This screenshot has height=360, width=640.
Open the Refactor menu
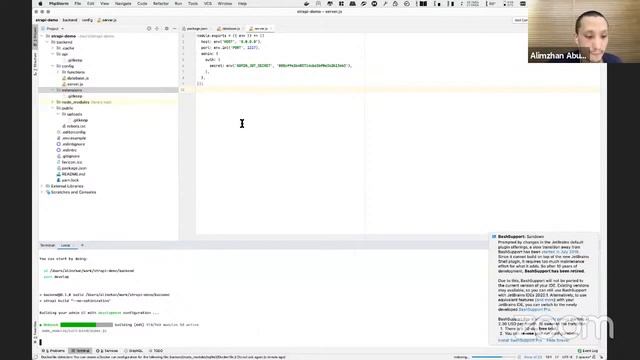click(x=161, y=4)
